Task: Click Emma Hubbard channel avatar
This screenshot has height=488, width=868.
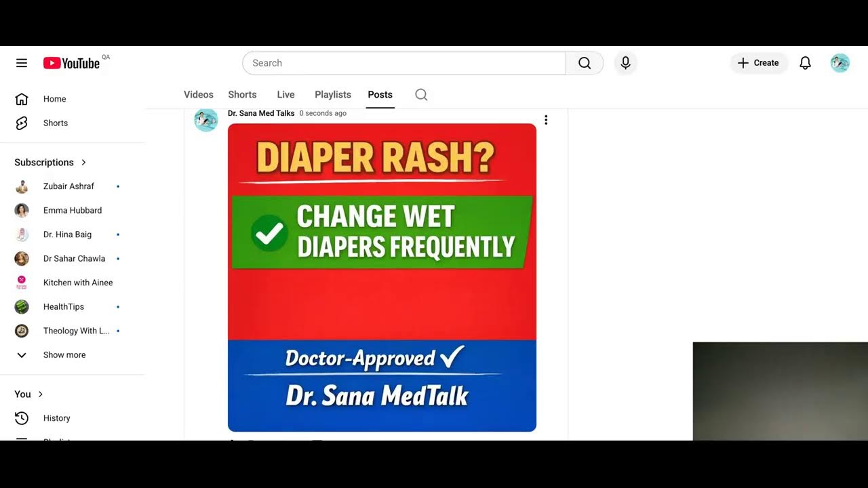Action: point(22,210)
